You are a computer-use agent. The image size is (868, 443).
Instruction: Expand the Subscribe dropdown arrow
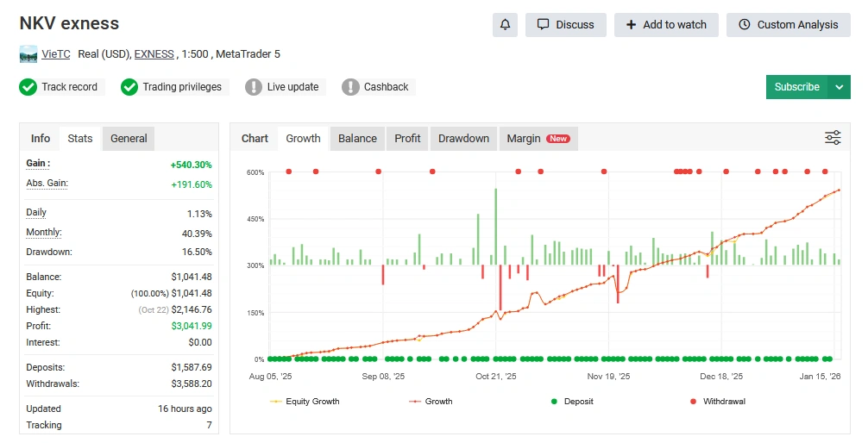coord(839,87)
